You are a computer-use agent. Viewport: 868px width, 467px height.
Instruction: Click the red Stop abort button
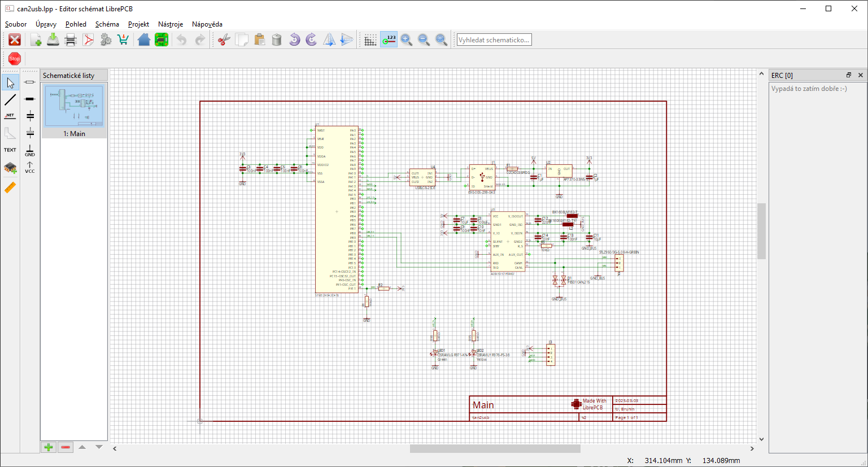click(x=15, y=59)
